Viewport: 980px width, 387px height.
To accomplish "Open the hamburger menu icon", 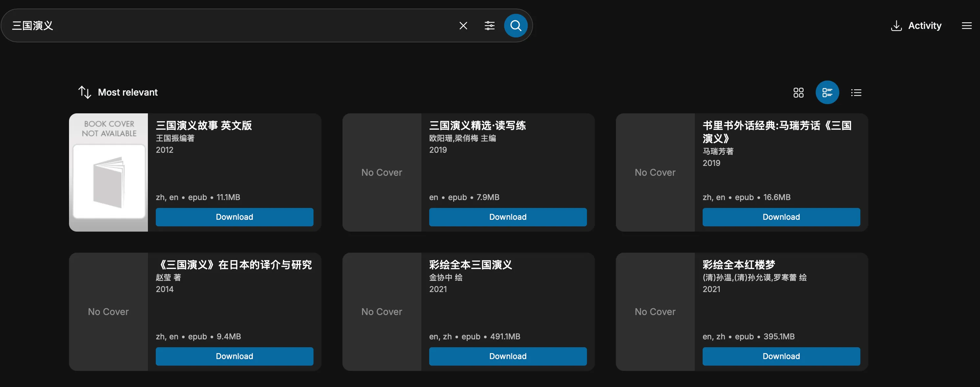I will [x=966, y=26].
